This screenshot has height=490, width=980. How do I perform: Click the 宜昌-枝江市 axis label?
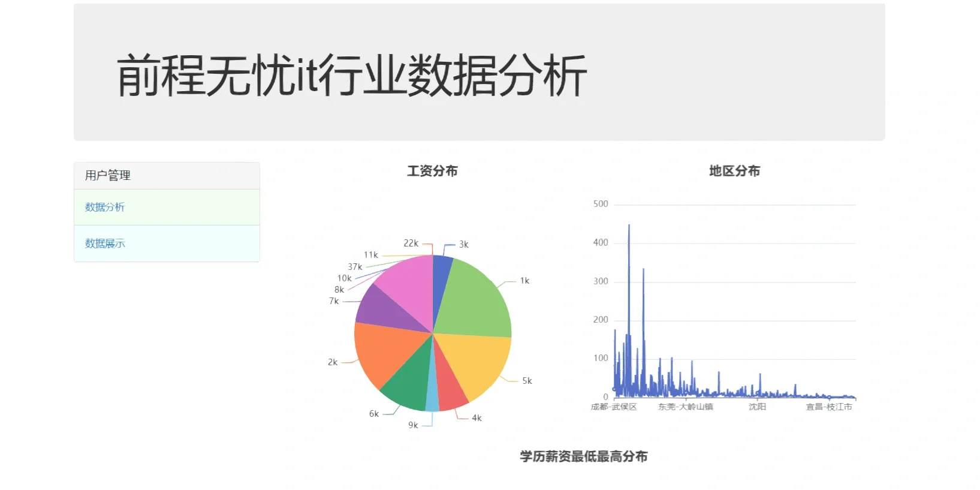point(829,407)
